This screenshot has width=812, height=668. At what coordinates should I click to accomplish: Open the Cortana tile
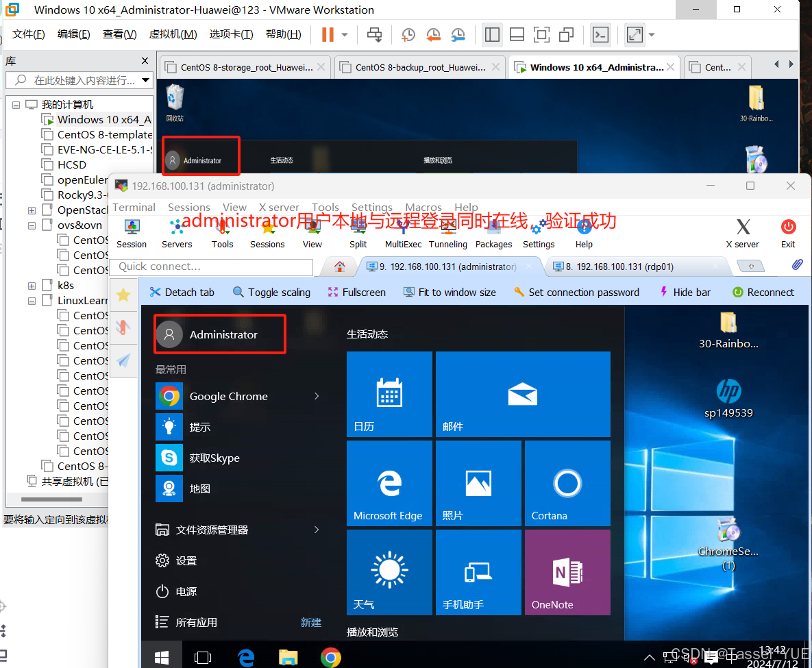click(x=567, y=484)
